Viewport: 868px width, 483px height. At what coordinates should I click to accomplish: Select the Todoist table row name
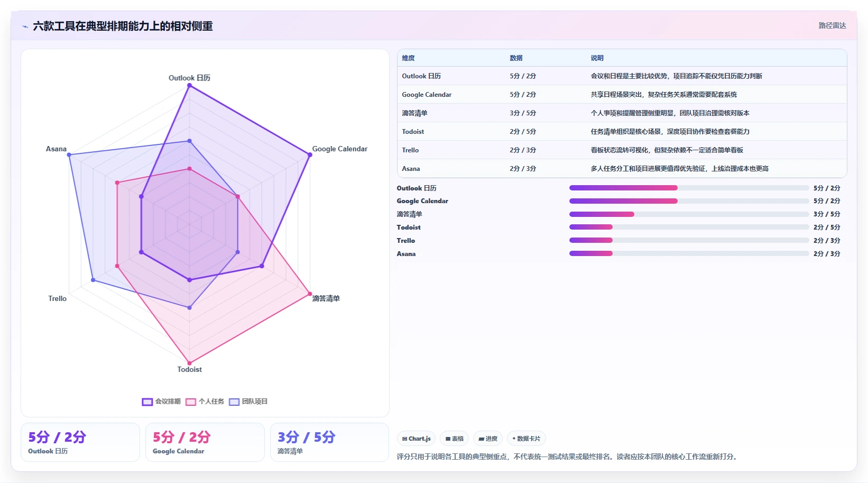(x=413, y=132)
